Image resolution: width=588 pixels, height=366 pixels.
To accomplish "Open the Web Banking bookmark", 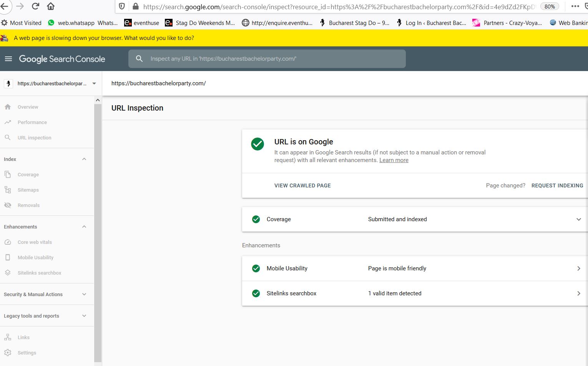I will pyautogui.click(x=569, y=23).
